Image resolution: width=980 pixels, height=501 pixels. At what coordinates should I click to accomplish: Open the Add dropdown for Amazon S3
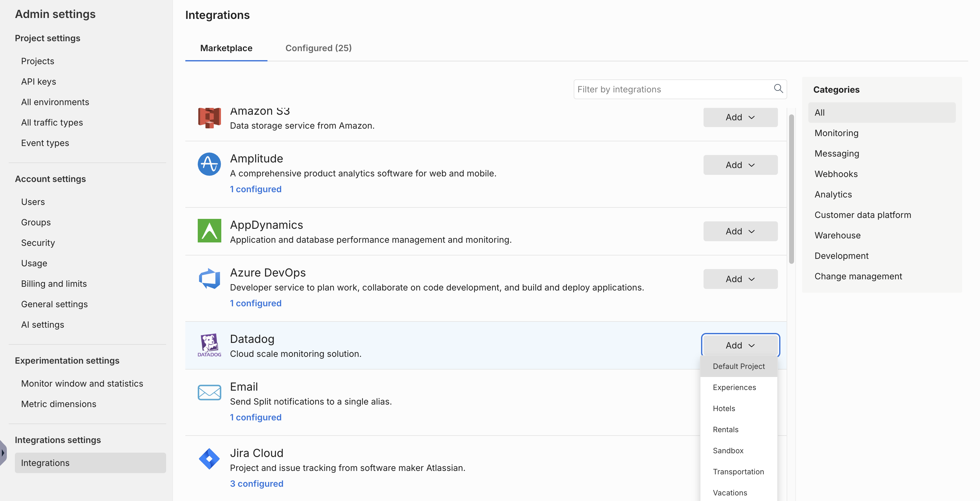[740, 117]
